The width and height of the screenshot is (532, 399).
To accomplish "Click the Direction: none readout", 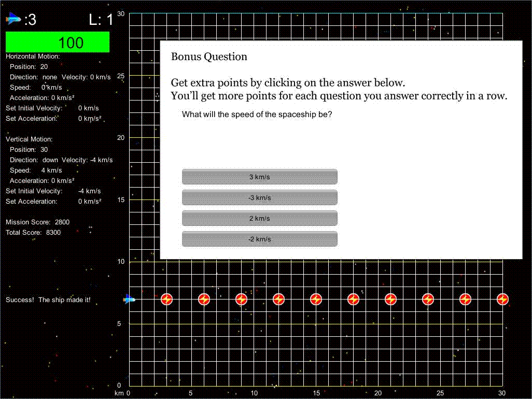I will [x=33, y=77].
